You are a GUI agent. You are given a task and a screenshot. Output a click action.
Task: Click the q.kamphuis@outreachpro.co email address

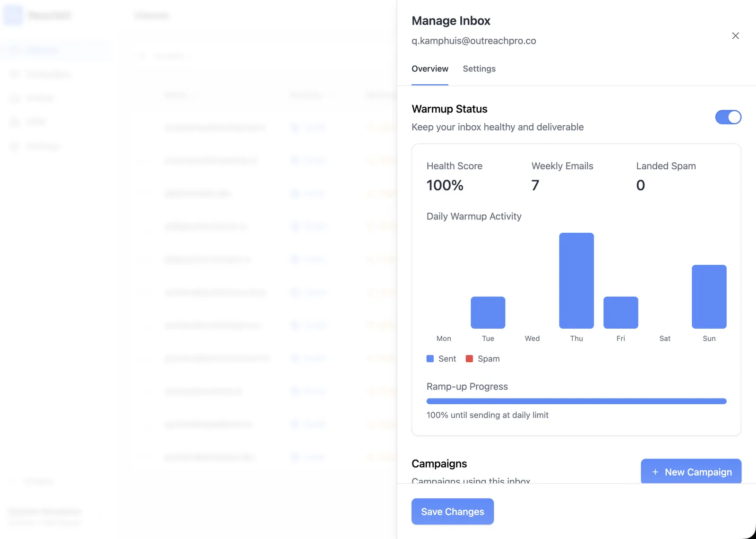474,41
